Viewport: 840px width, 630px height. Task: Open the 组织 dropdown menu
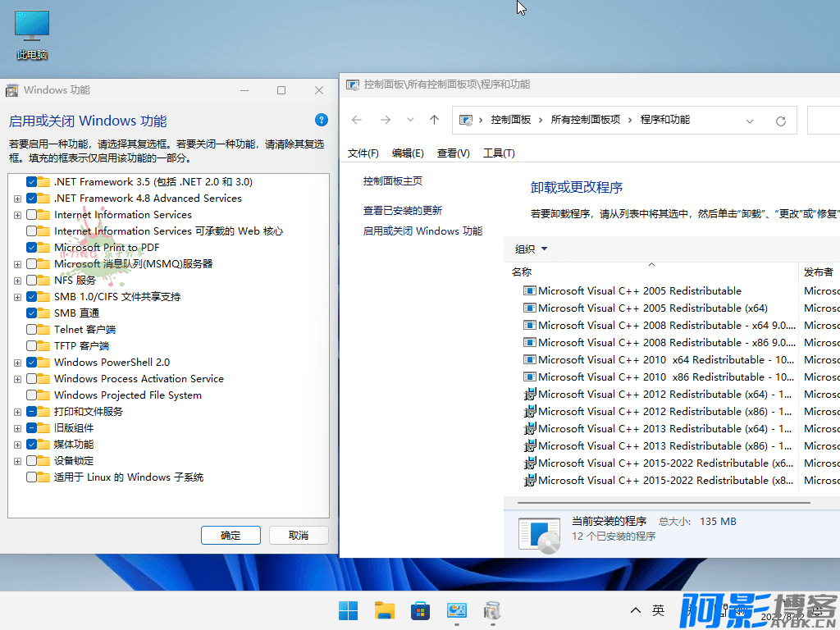point(531,249)
